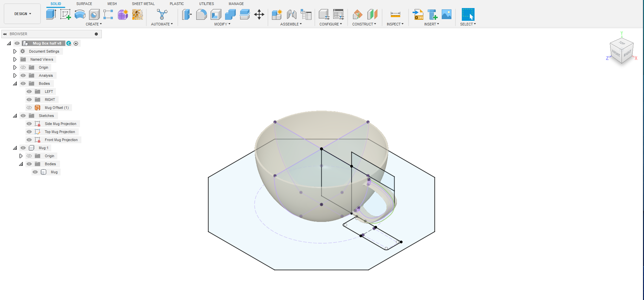Select the Fillet tool icon
This screenshot has width=644, height=300.
click(x=201, y=14)
